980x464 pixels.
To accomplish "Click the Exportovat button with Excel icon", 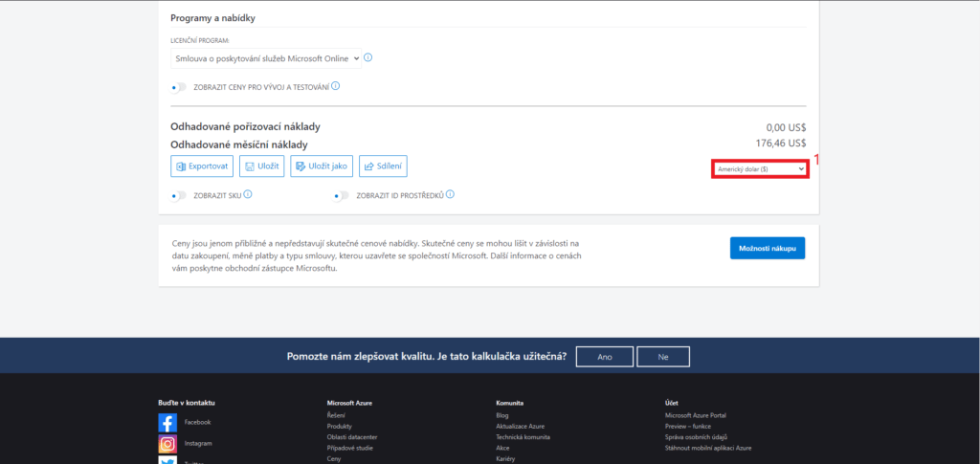I will coord(202,166).
